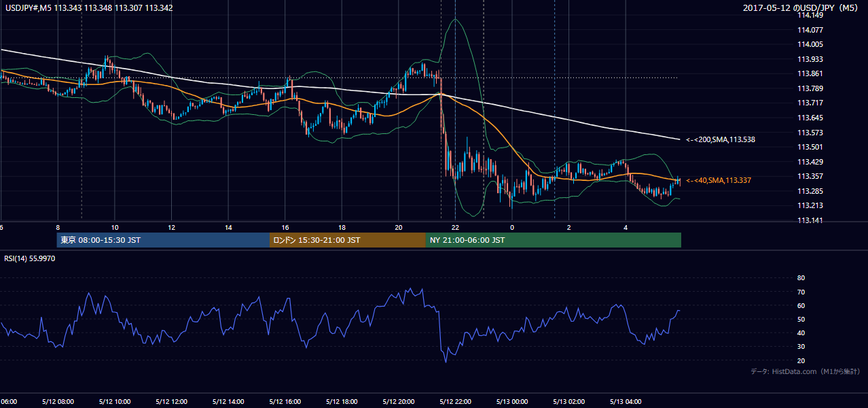The height and width of the screenshot is (408, 868).
Task: Click the bottom time label 5/12 14:00
Action: pyautogui.click(x=228, y=401)
